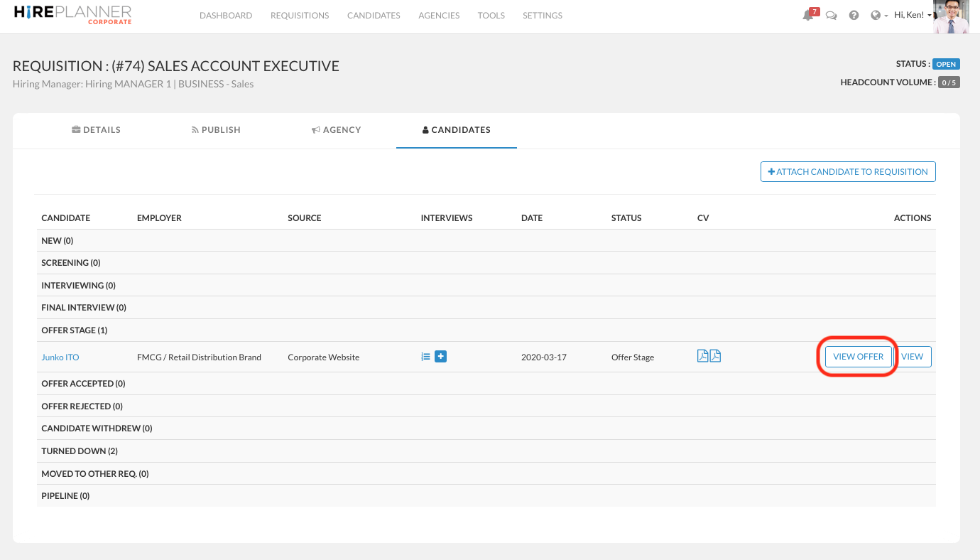980x560 pixels.
Task: Expand the Hi, Ken! user menu
Action: click(913, 16)
